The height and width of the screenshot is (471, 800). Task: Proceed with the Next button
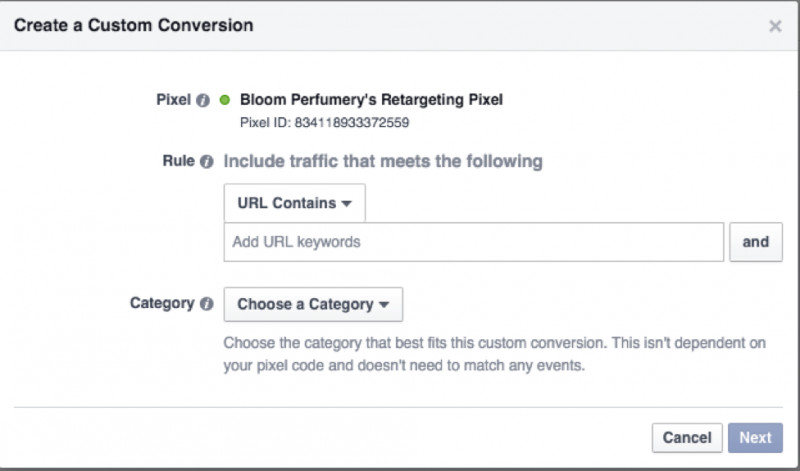pyautogui.click(x=755, y=437)
